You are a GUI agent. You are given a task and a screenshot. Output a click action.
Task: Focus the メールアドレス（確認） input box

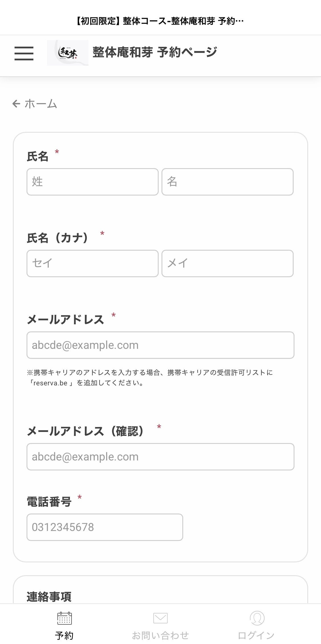click(x=160, y=457)
